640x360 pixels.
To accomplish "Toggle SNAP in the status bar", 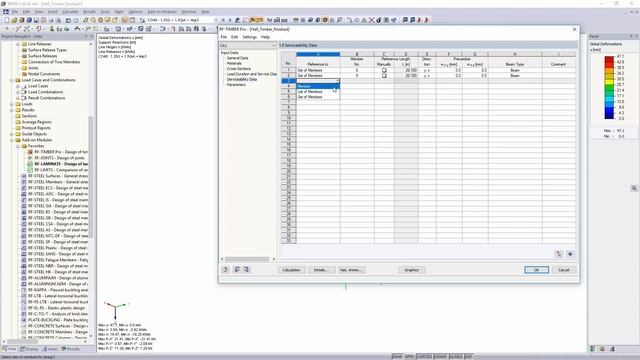I will pos(397,357).
